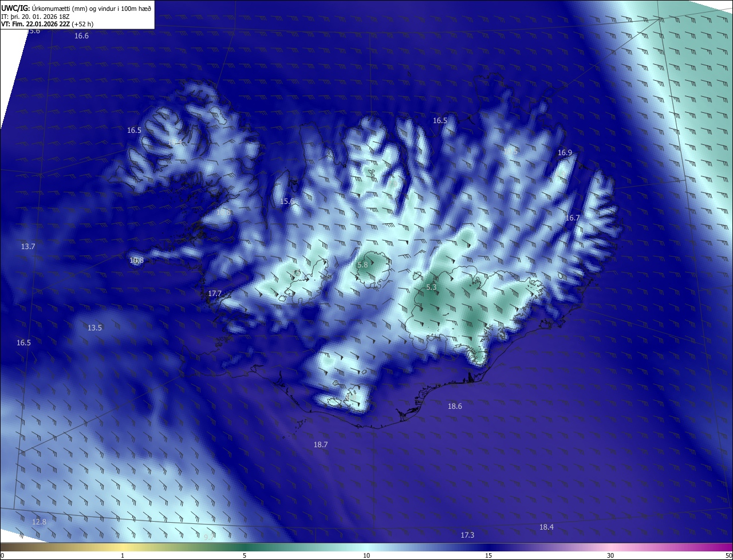Viewport: 733px width, 560px height.
Task: Click the 5.3 value on Vatnajökull
Action: pyautogui.click(x=432, y=287)
